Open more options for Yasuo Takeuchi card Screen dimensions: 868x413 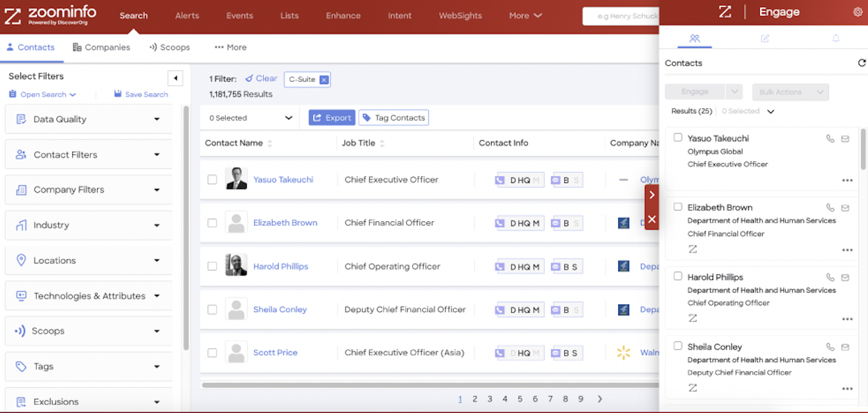click(847, 181)
